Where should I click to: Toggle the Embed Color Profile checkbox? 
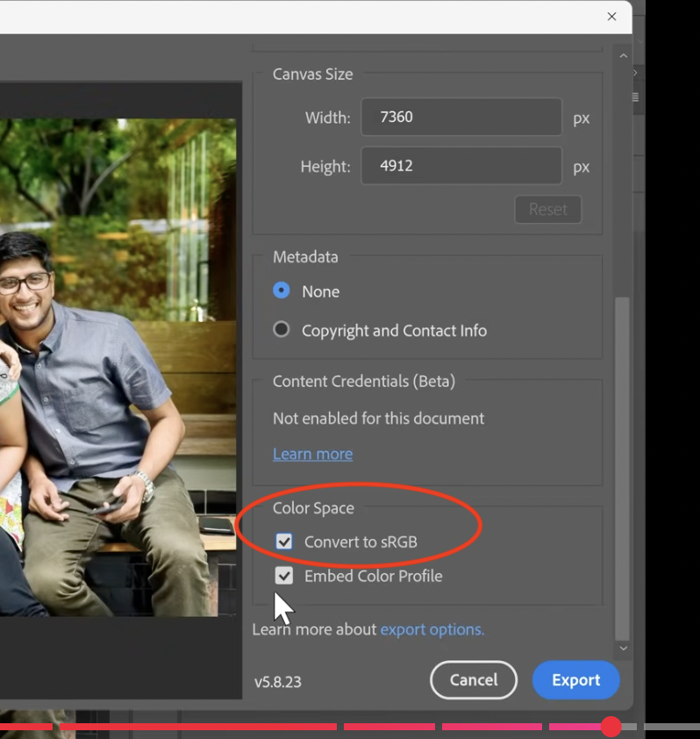point(284,576)
